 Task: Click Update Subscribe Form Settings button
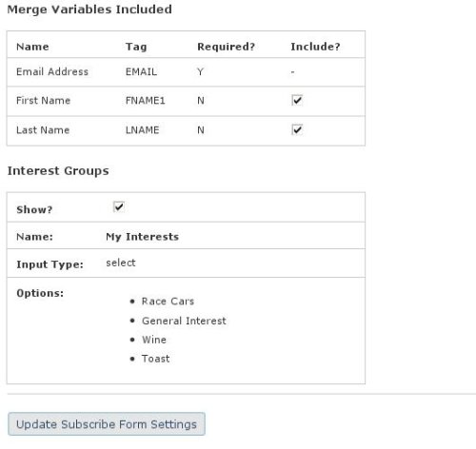coord(107,424)
